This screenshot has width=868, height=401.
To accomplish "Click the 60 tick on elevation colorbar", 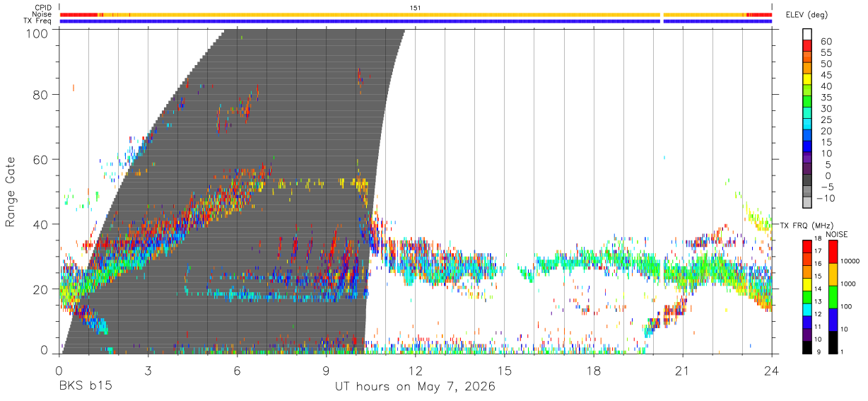I will pos(826,41).
